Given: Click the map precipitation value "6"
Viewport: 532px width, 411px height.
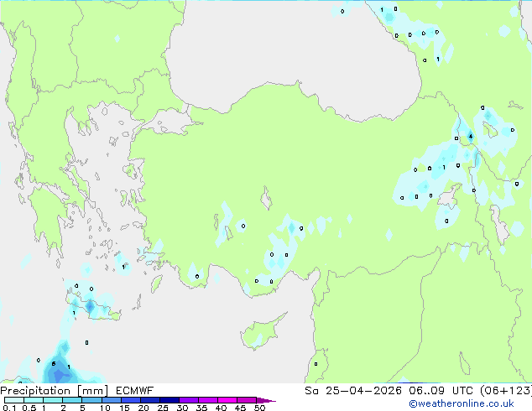Looking at the screenshot, I should pyautogui.click(x=54, y=364).
